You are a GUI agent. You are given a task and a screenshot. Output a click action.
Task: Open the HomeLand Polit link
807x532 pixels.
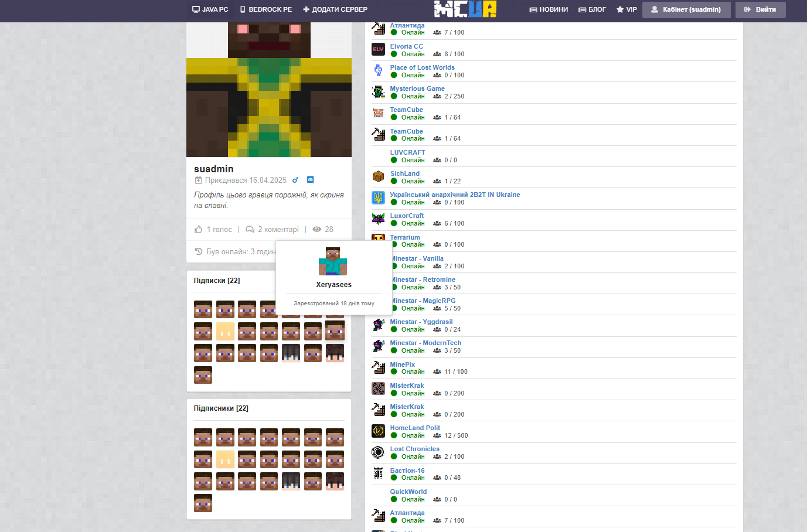tap(415, 428)
